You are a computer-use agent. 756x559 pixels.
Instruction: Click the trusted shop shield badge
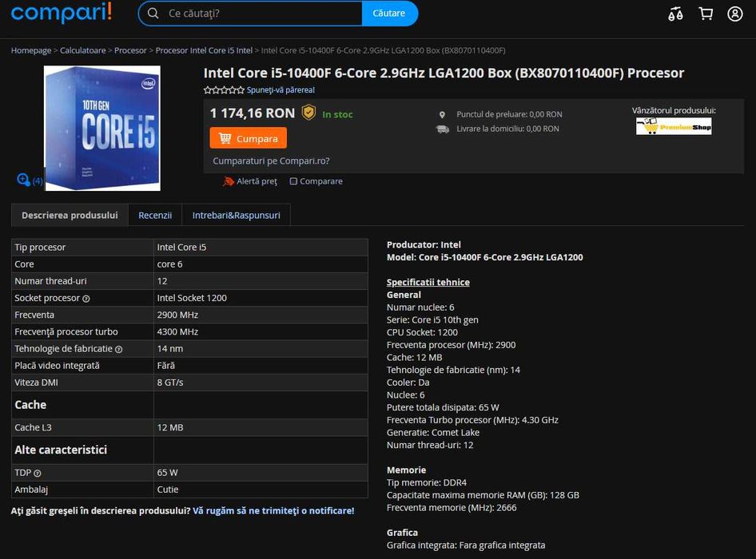point(308,113)
